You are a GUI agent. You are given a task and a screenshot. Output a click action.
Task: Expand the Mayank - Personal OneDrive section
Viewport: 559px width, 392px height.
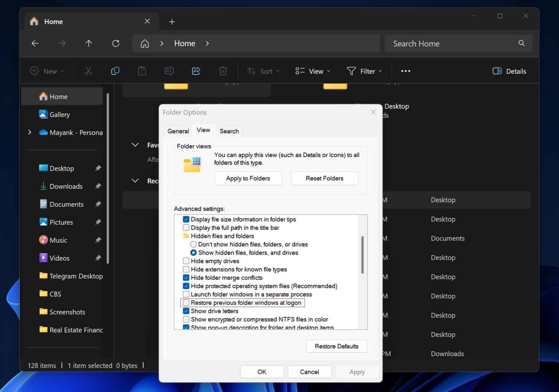(x=30, y=132)
